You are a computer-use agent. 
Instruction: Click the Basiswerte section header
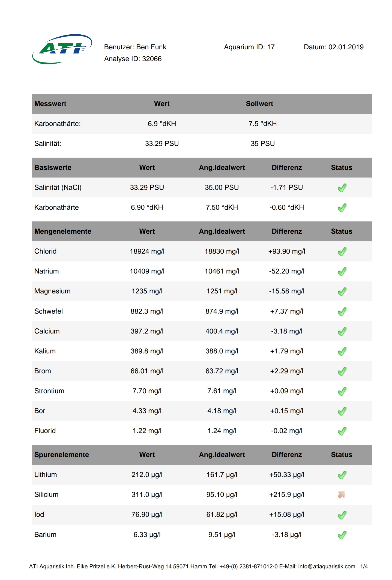pyautogui.click(x=53, y=168)
